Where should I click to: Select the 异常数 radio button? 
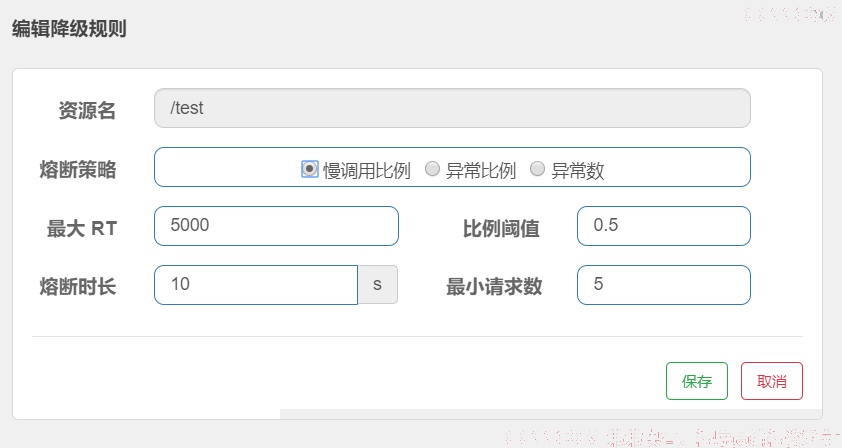538,169
